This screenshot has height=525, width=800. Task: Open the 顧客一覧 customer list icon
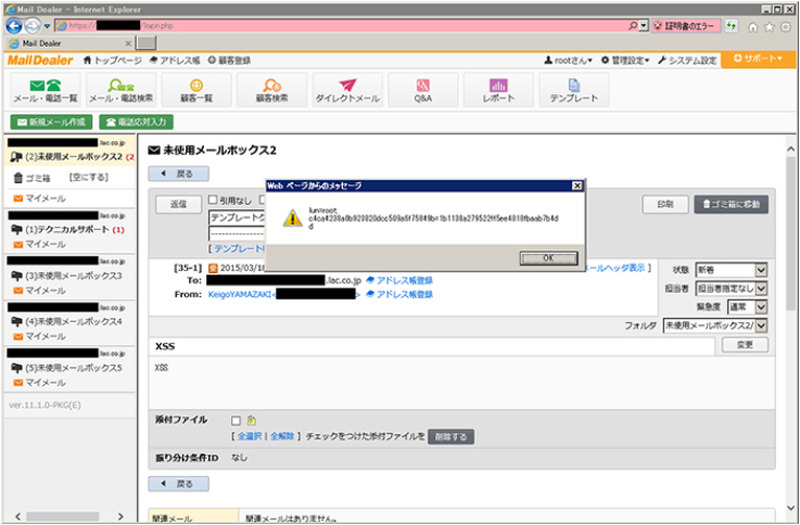pyautogui.click(x=196, y=90)
